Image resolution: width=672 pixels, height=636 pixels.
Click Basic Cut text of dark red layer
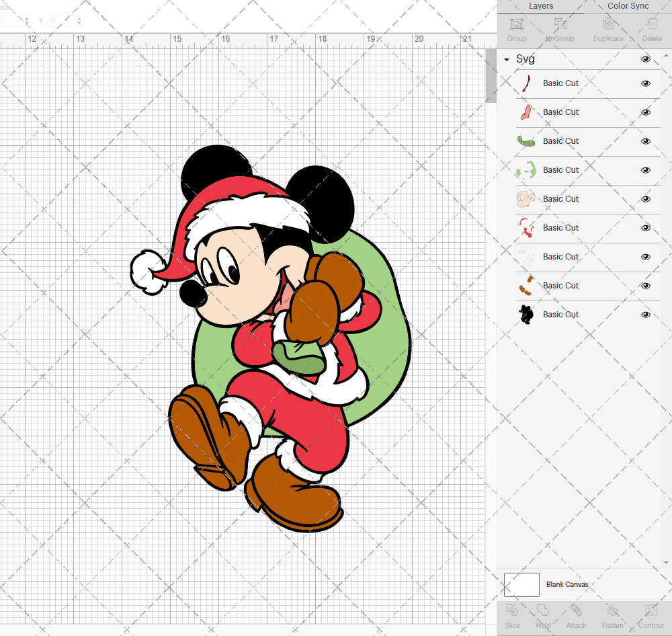tap(560, 83)
